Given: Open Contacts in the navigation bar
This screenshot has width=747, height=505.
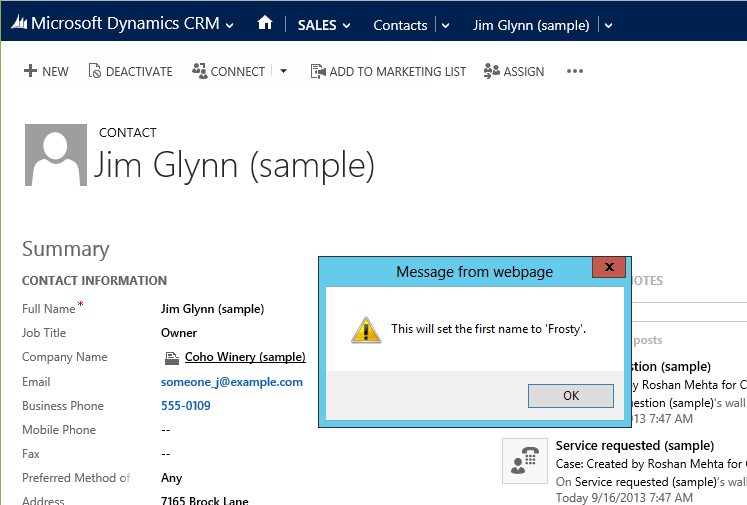Looking at the screenshot, I should tap(400, 25).
